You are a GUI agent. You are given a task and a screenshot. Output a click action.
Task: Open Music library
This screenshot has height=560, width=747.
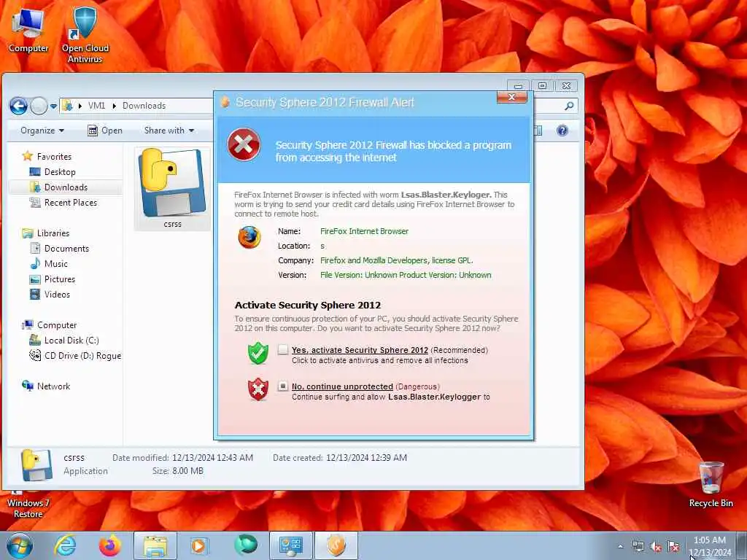coord(55,264)
